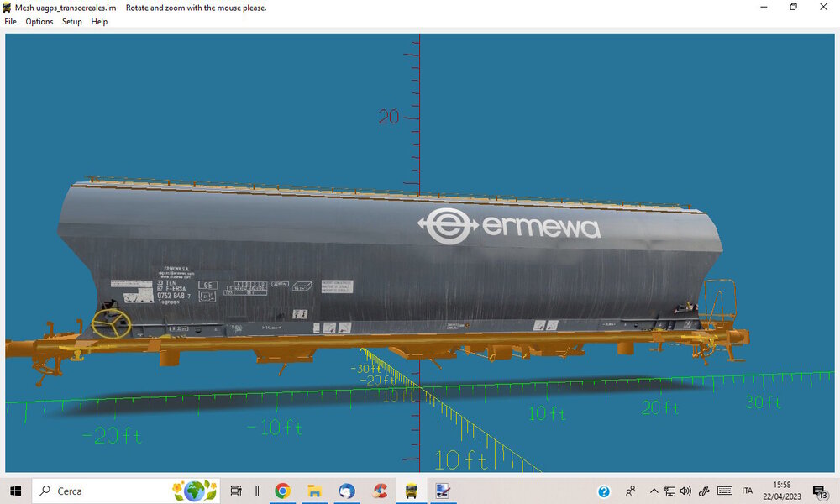Screen dimensions: 840x504
Task: Click the mesh viewer app icon in title bar
Action: [x=7, y=8]
